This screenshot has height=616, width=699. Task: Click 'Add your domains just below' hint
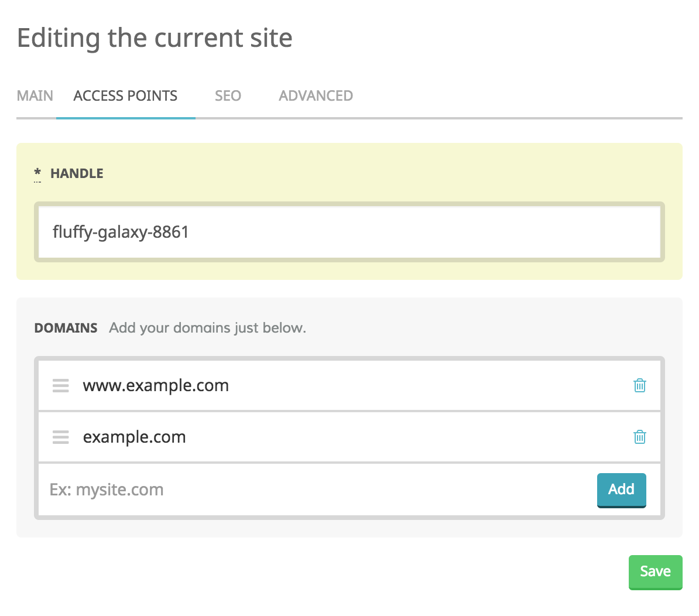(x=207, y=328)
